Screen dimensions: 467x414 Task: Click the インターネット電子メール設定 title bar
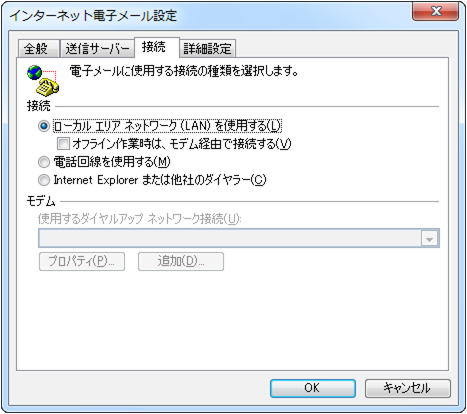coord(210,15)
